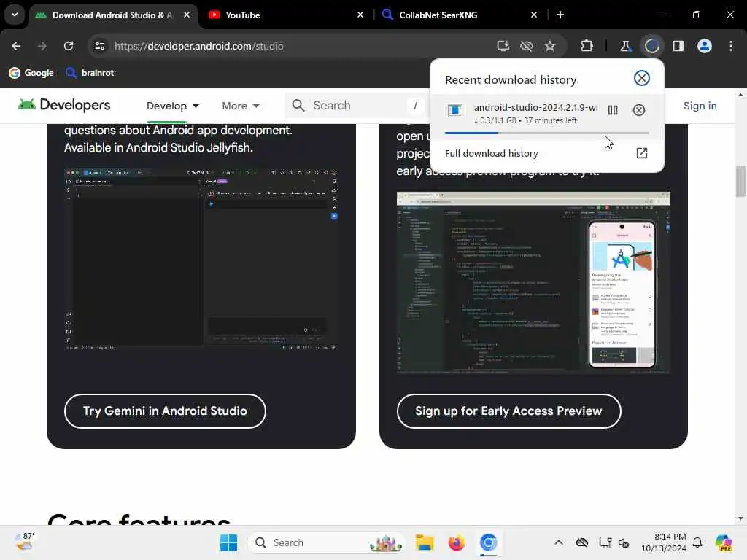Cancel the android-studio download
Viewport: 747px width, 560px height.
pyautogui.click(x=639, y=111)
